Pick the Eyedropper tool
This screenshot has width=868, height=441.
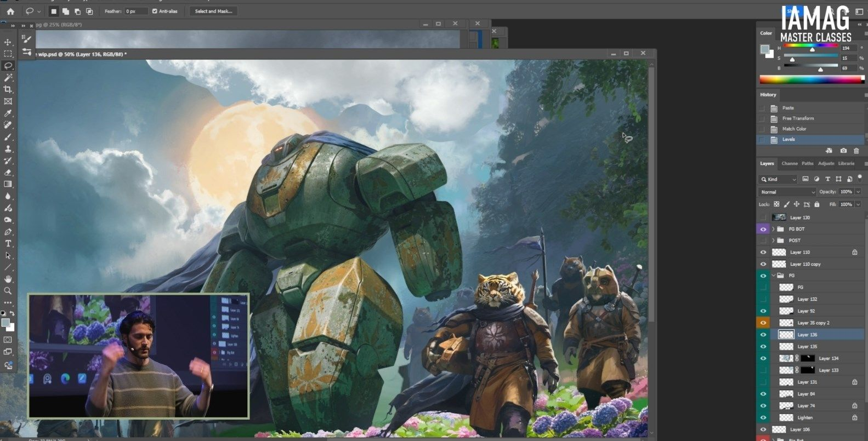8,113
